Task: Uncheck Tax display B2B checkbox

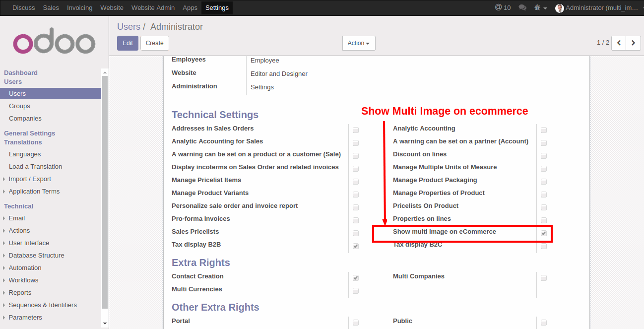Action: pos(356,246)
